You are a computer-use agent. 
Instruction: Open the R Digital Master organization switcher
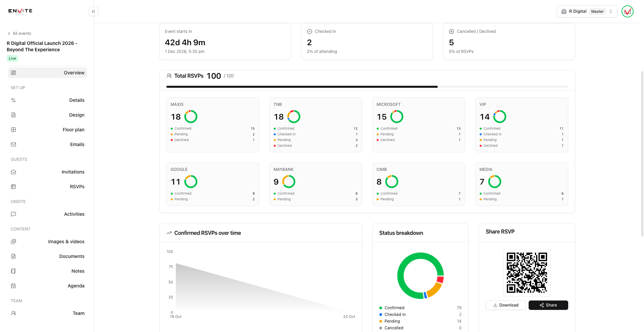(x=587, y=11)
